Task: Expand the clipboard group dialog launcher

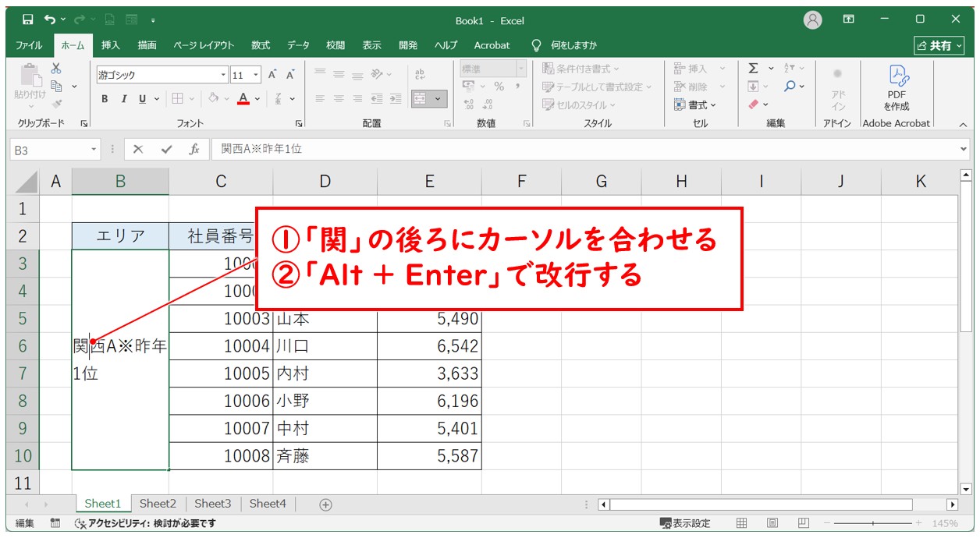Action: pos(83,124)
